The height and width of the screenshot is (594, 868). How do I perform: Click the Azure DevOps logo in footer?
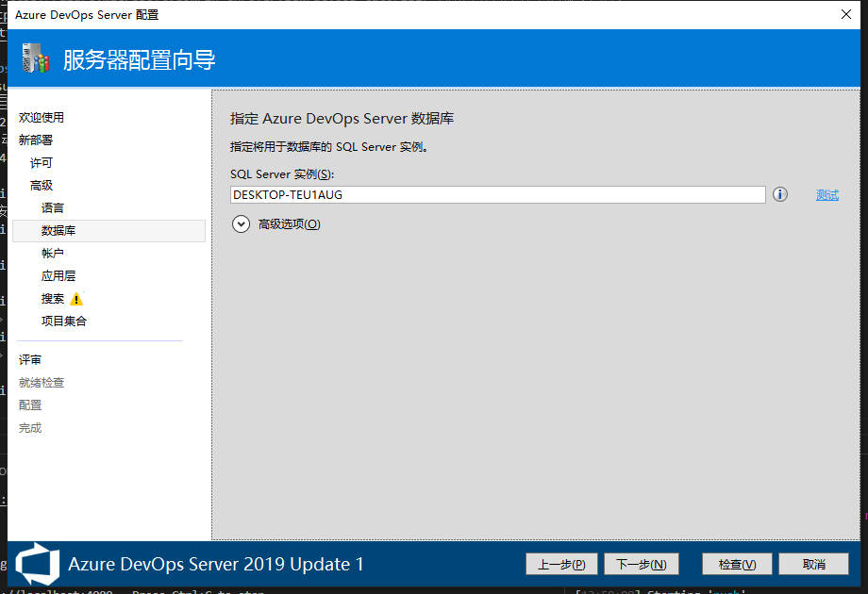click(38, 564)
